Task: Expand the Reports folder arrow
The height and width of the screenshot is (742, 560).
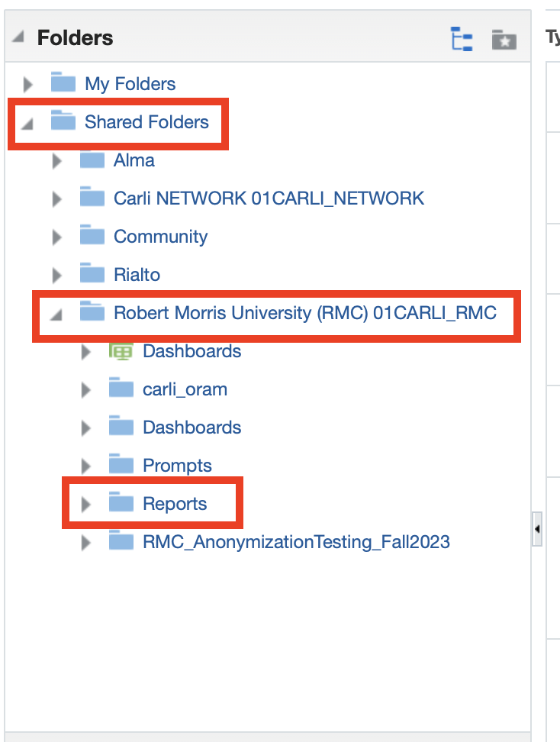Action: pyautogui.click(x=86, y=504)
